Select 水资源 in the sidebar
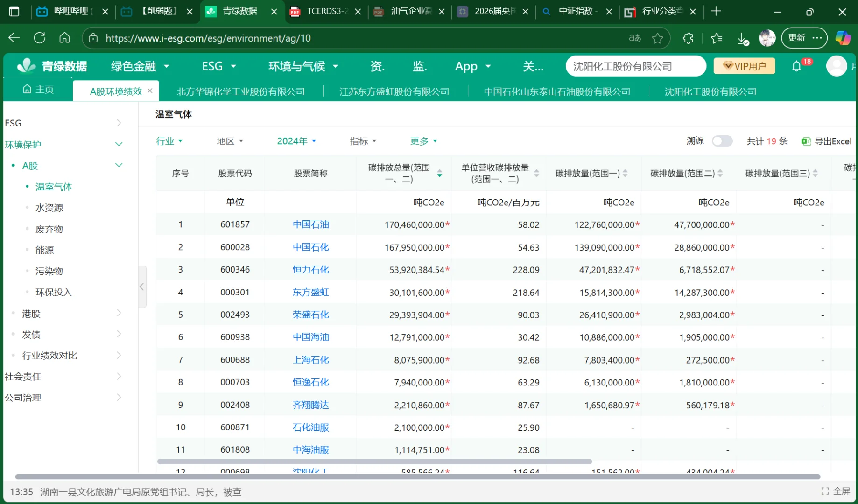The height and width of the screenshot is (504, 858). [49, 208]
